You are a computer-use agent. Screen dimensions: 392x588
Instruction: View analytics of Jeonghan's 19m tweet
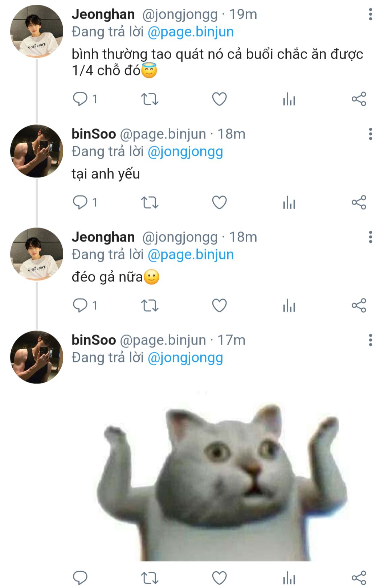(289, 99)
